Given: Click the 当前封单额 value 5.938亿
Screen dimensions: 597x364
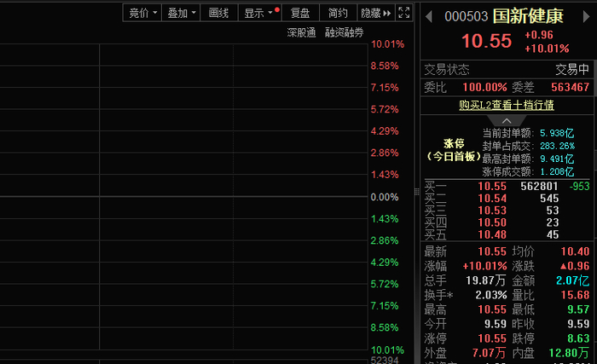Looking at the screenshot, I should [557, 133].
